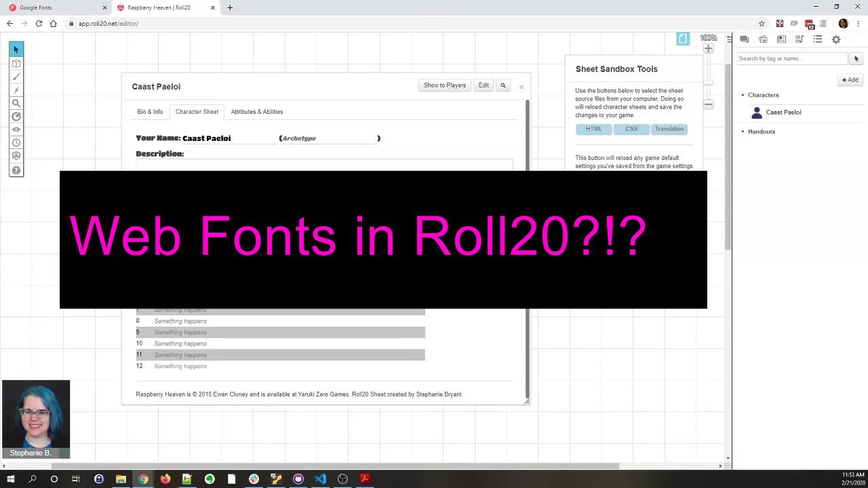The height and width of the screenshot is (488, 868).
Task: Click the Search by tag or name field
Action: click(792, 59)
